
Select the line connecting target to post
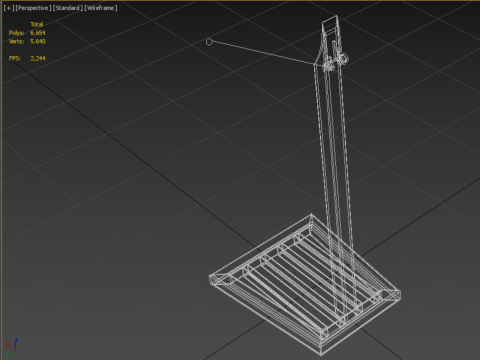point(263,53)
